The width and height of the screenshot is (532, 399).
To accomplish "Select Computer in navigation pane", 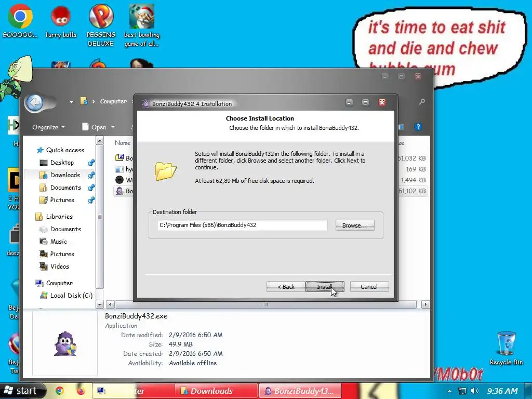I will click(54, 283).
